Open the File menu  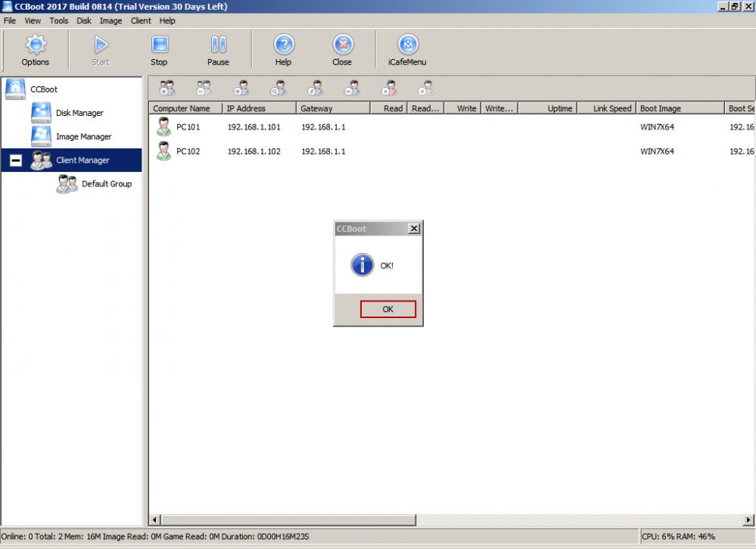click(x=10, y=20)
